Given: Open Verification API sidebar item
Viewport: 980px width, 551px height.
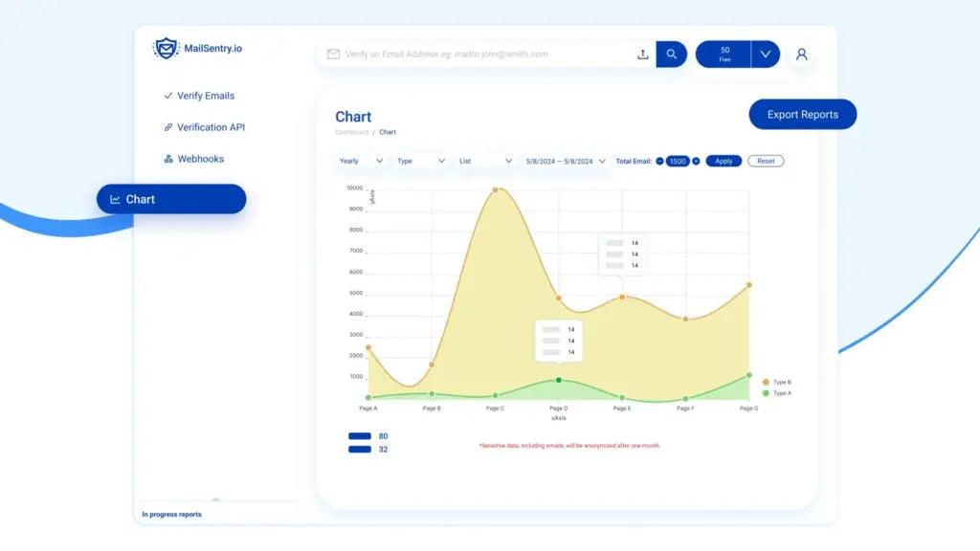Looking at the screenshot, I should 210,127.
